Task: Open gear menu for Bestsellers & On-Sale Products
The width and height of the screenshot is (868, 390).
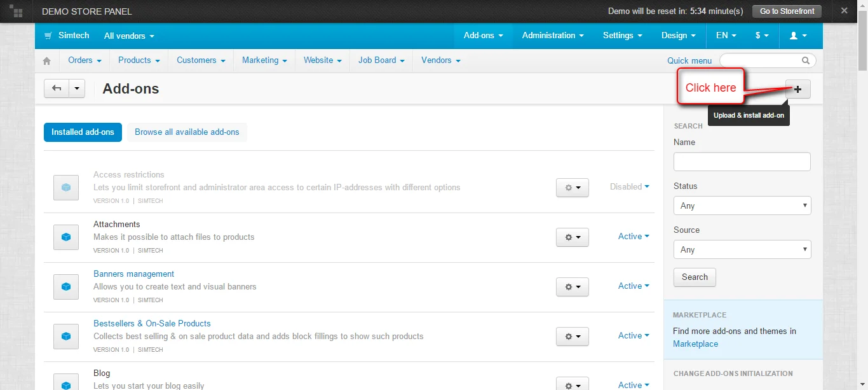Action: coord(572,337)
